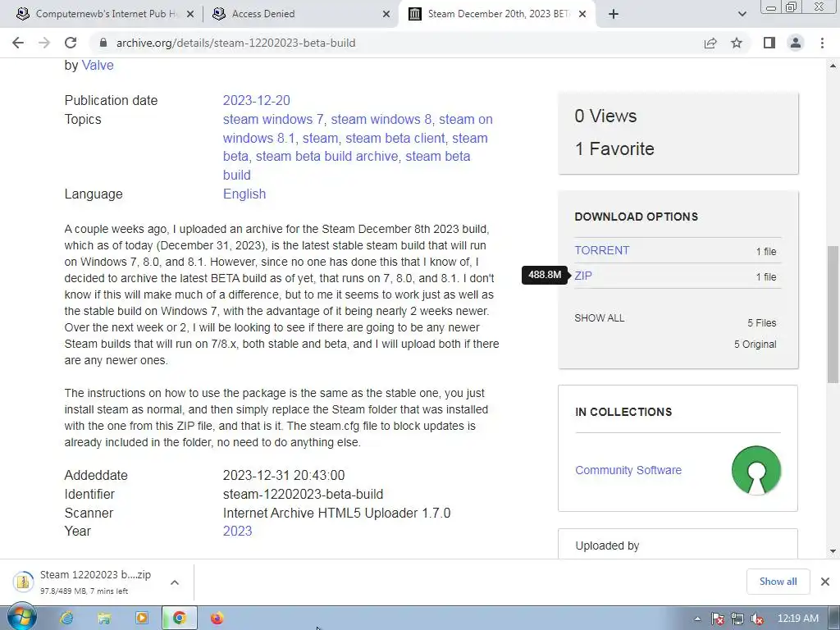Click the scrollbar down arrow
840x630 pixels.
point(833,550)
